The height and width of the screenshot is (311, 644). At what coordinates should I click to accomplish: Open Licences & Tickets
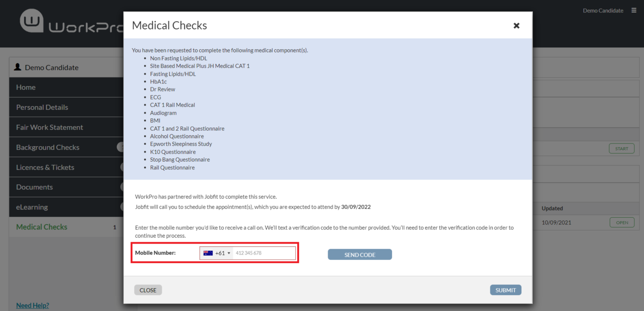click(x=45, y=167)
